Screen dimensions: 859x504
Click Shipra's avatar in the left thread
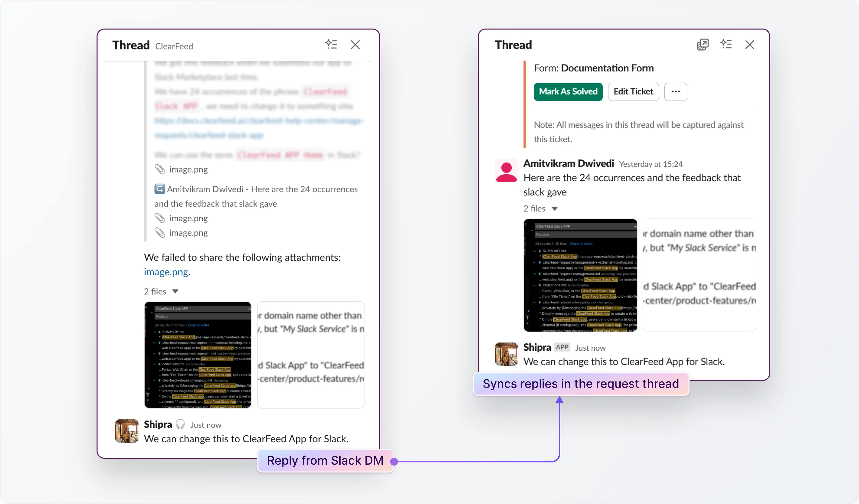coord(127,431)
